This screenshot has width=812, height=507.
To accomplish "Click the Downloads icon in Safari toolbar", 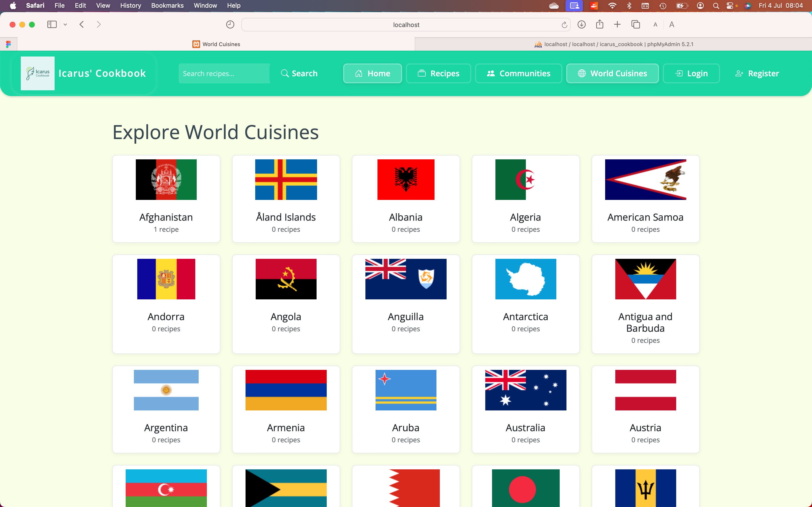I will click(581, 24).
